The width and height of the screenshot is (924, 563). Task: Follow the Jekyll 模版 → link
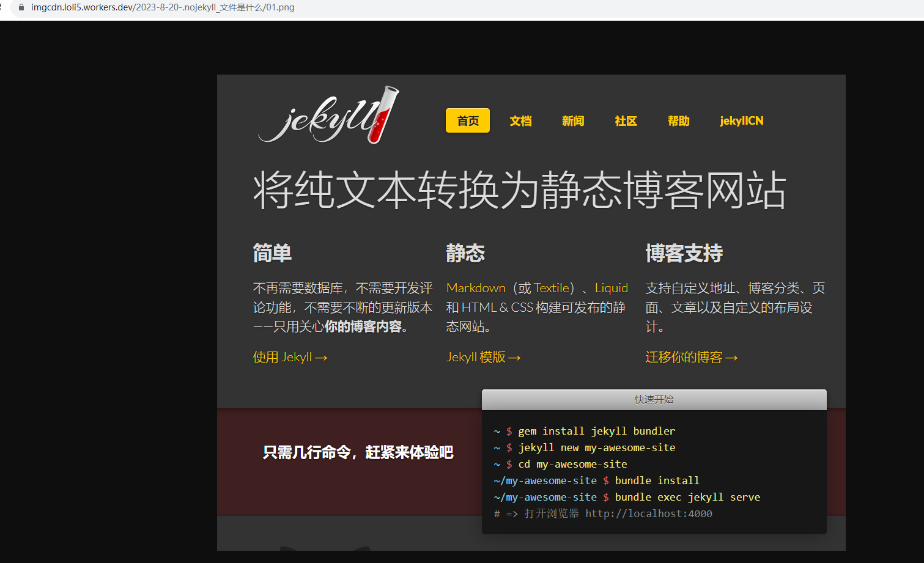tap(483, 357)
